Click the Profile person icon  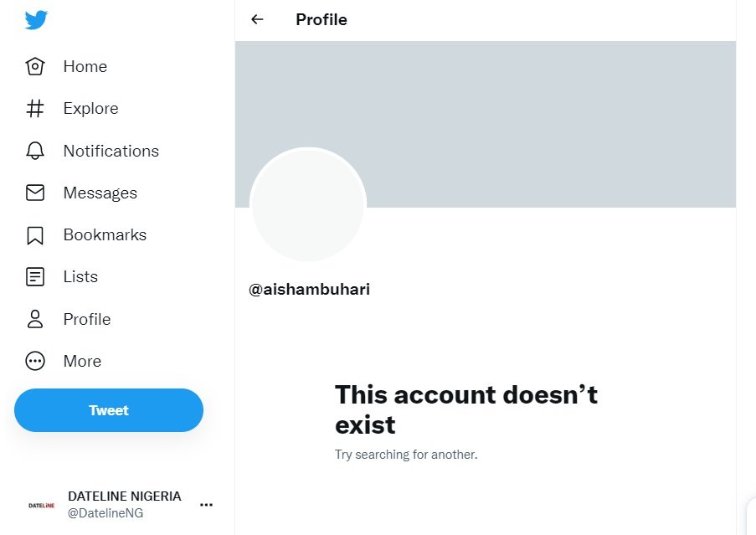(x=35, y=319)
